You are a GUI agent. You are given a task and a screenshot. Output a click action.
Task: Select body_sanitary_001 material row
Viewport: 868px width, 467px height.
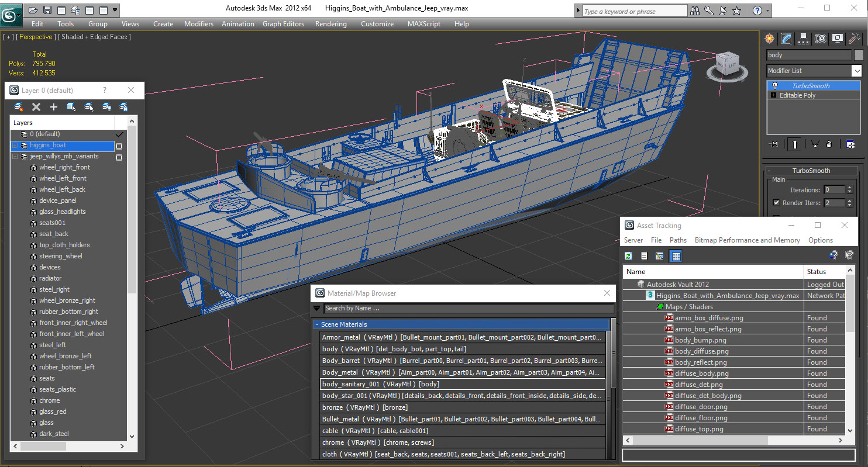pyautogui.click(x=462, y=384)
